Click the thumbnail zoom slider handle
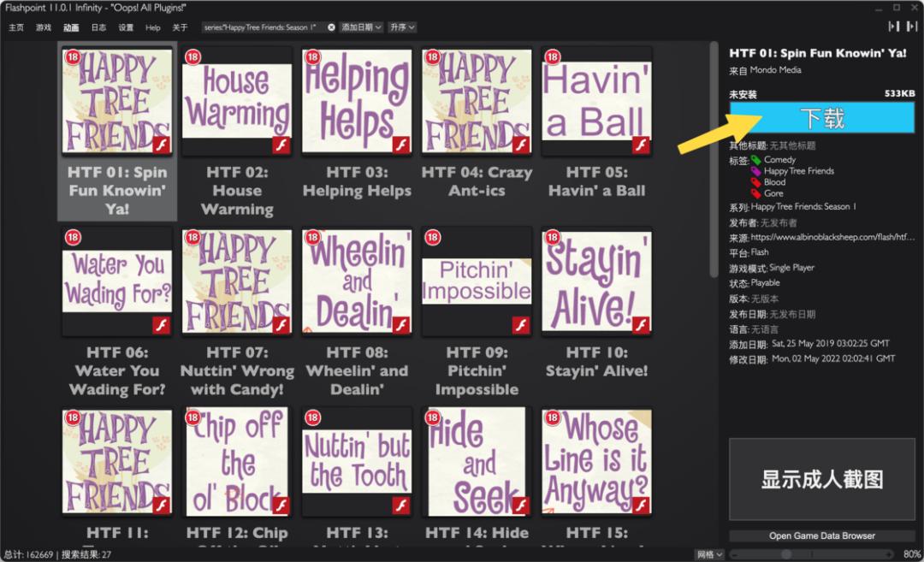924x562 pixels. point(786,554)
